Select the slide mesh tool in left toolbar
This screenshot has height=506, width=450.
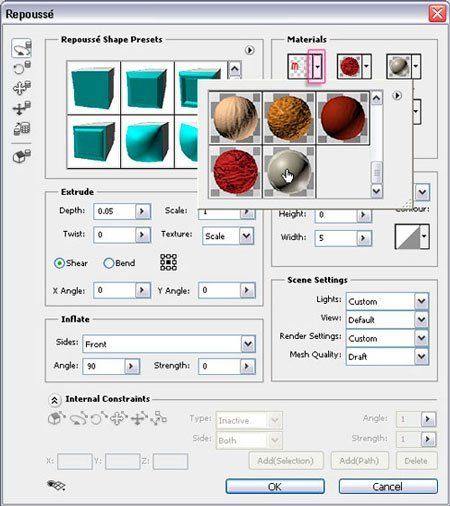pos(22,108)
